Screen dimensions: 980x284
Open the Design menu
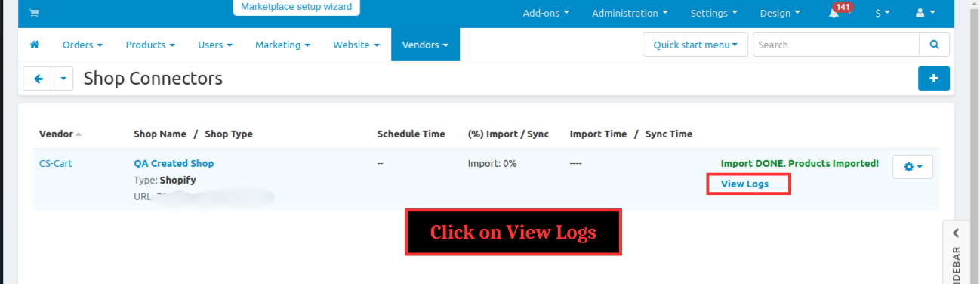click(x=781, y=13)
